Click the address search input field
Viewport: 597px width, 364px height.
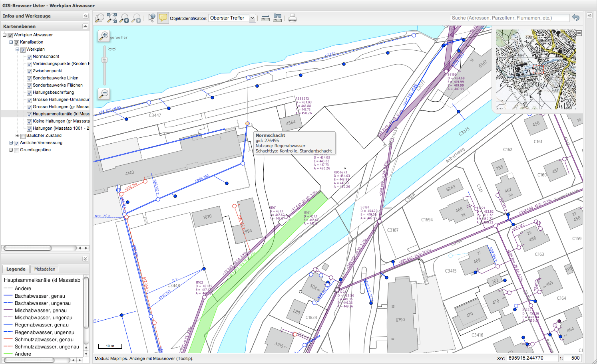(x=509, y=18)
